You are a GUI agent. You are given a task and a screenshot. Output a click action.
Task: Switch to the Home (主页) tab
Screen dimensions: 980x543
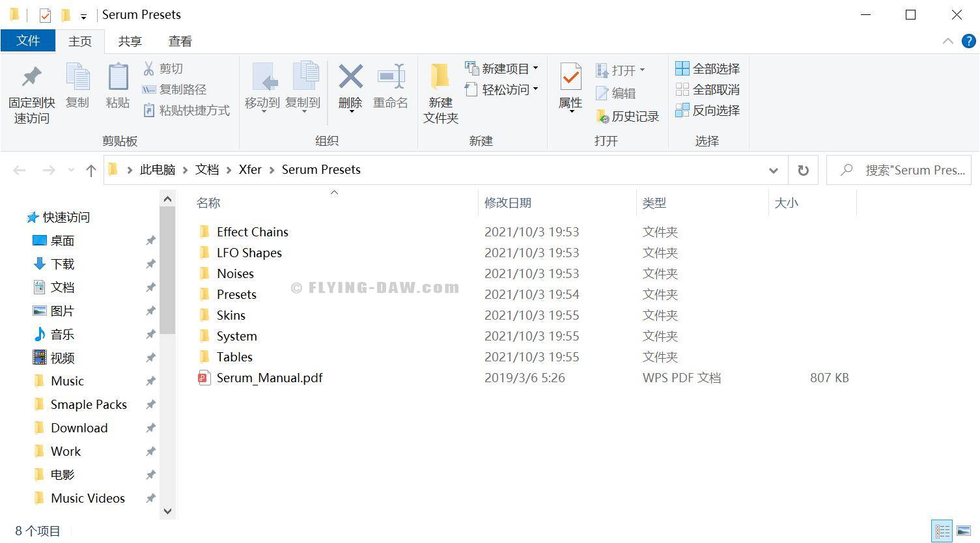pos(80,41)
